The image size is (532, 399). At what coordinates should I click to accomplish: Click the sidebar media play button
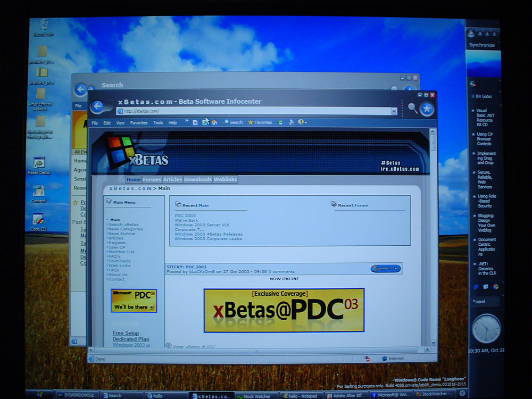(x=471, y=33)
